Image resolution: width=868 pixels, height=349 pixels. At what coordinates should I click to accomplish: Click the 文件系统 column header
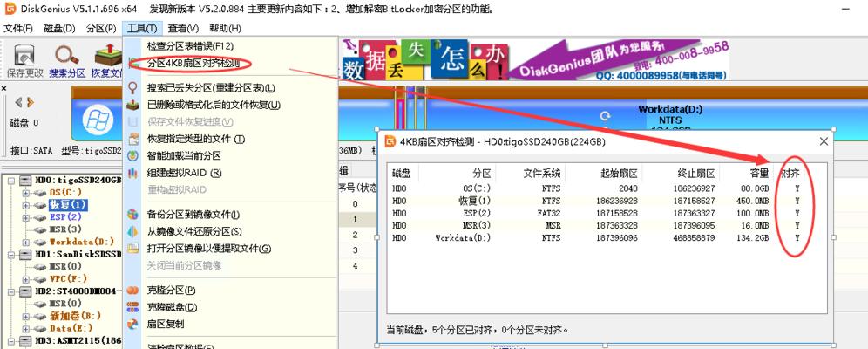[x=542, y=174]
